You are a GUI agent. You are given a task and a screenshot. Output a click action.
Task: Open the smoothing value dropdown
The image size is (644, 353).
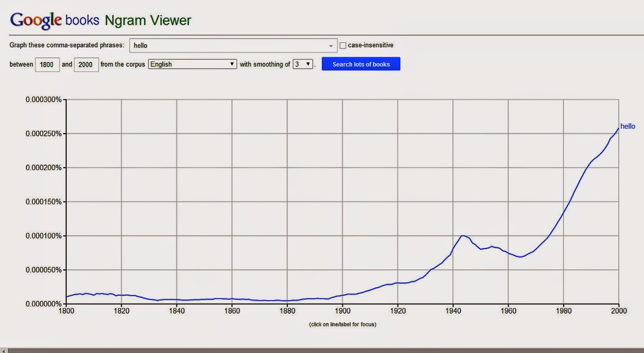coord(303,64)
